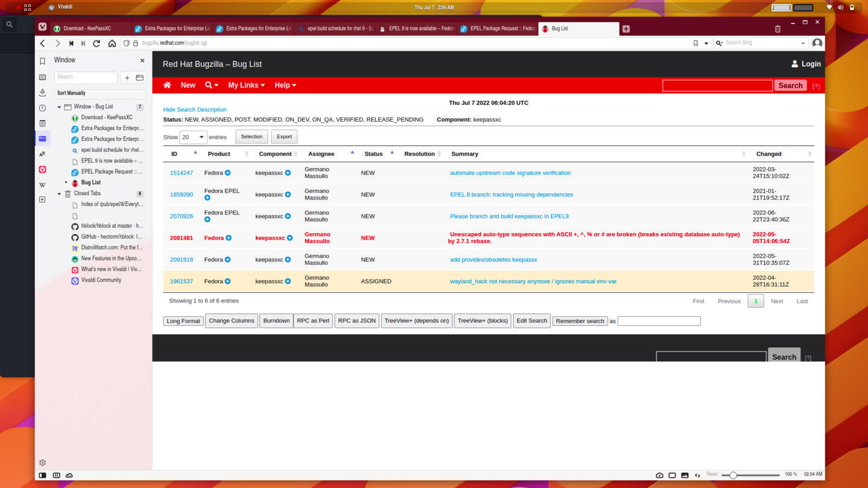The height and width of the screenshot is (488, 868).
Task: Open bug 2081481 link
Action: click(181, 238)
